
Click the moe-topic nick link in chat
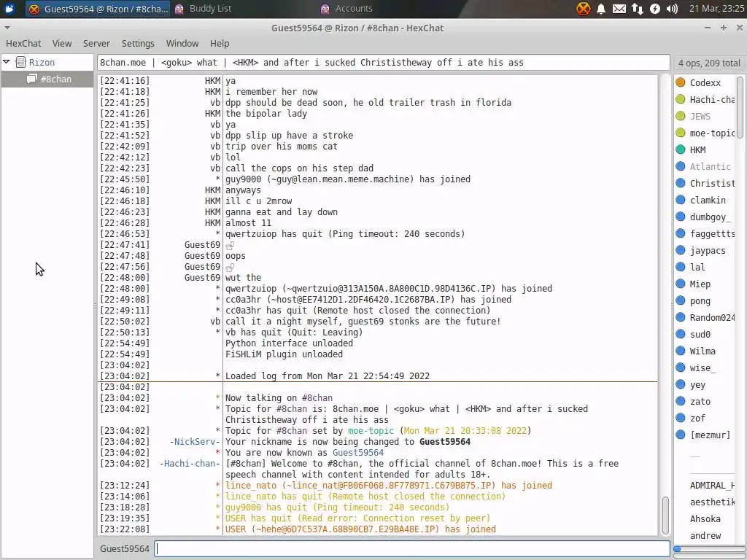(371, 430)
